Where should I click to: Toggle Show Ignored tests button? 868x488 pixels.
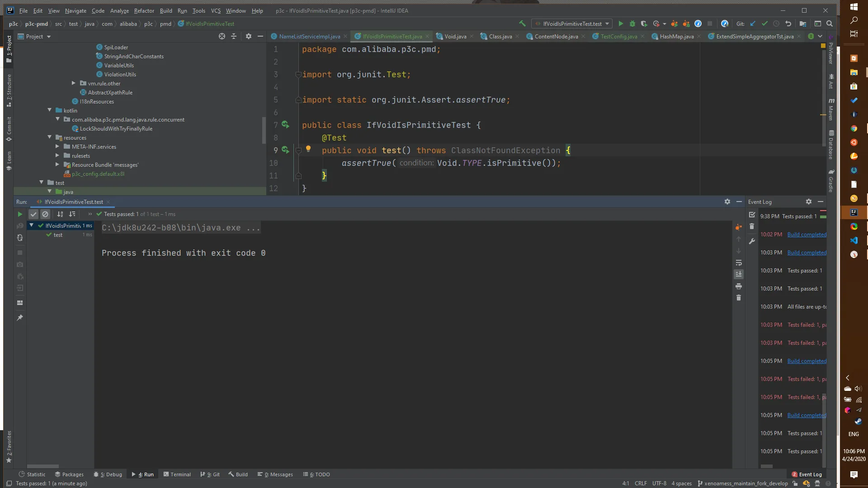45,214
